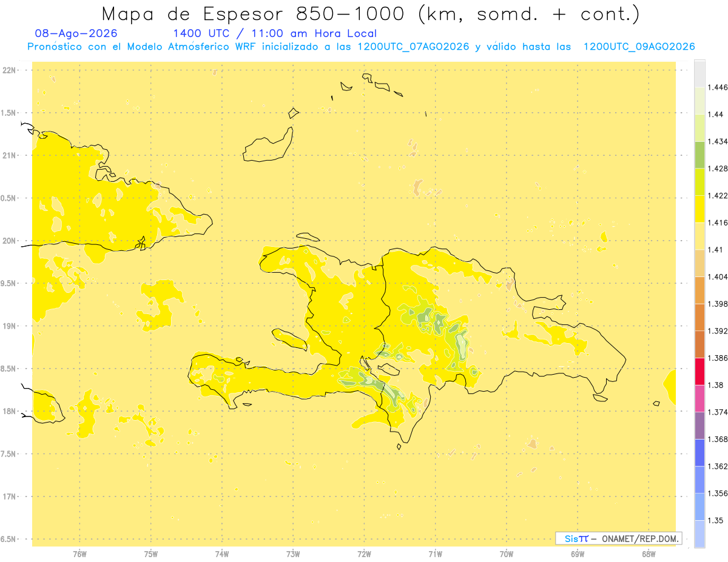
Task: Click the pale yellow 1.41–1.416 colorbar swatch
Action: coord(699,236)
